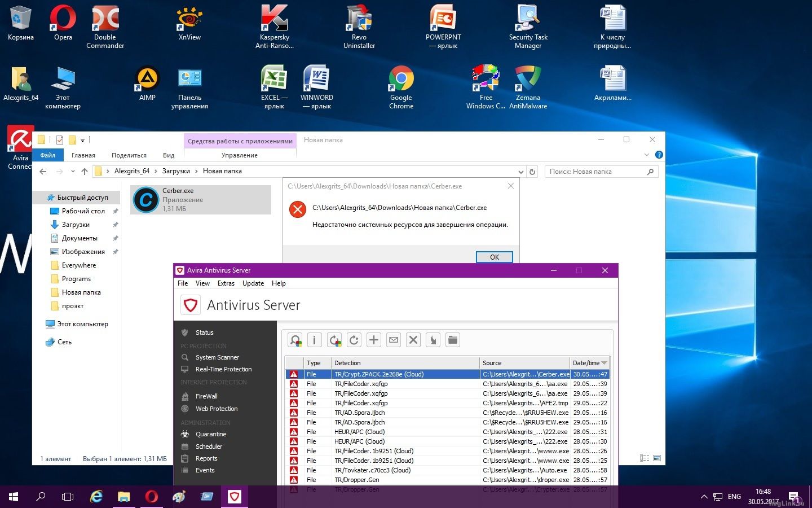Delete selected quarantine object X icon

[x=413, y=340]
